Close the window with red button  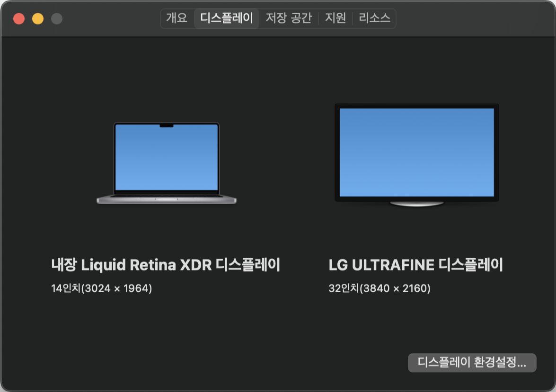pos(19,18)
